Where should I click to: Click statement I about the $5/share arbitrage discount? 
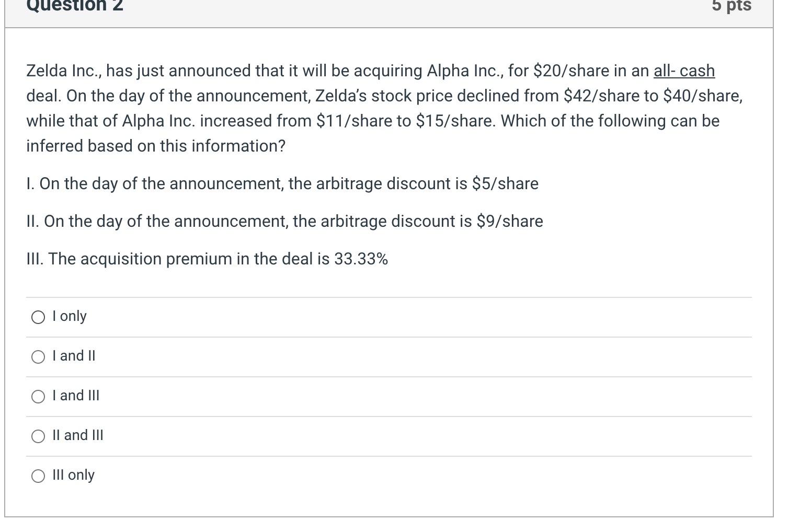[x=282, y=183]
